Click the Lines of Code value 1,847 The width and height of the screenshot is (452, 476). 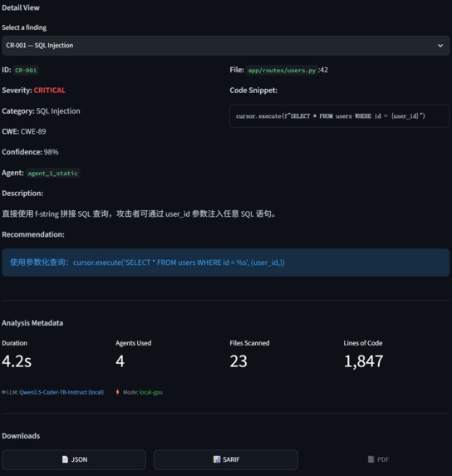(x=363, y=361)
